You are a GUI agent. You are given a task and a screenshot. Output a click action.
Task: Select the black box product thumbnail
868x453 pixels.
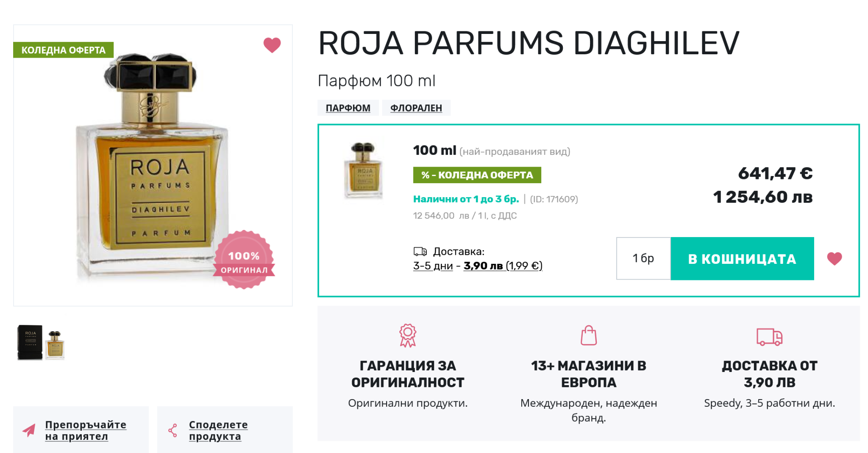[30, 342]
